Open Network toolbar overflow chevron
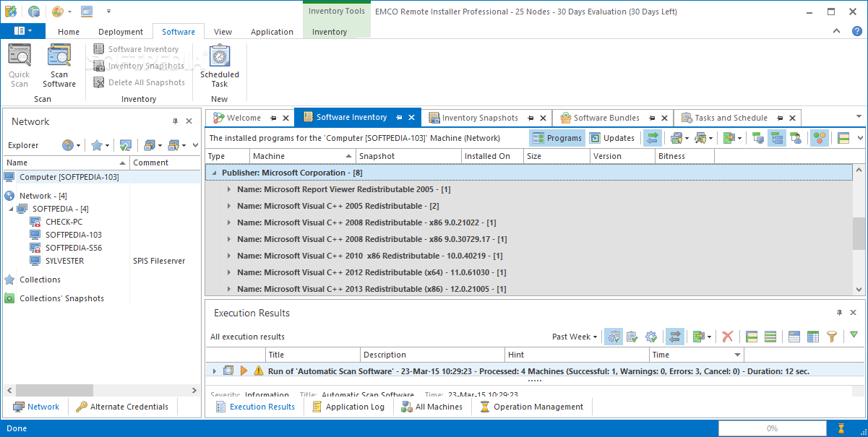The image size is (868, 437). [x=195, y=145]
